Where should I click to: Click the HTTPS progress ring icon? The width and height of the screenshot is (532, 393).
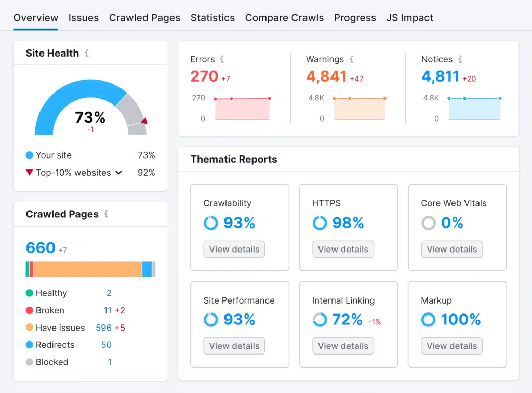pos(320,222)
